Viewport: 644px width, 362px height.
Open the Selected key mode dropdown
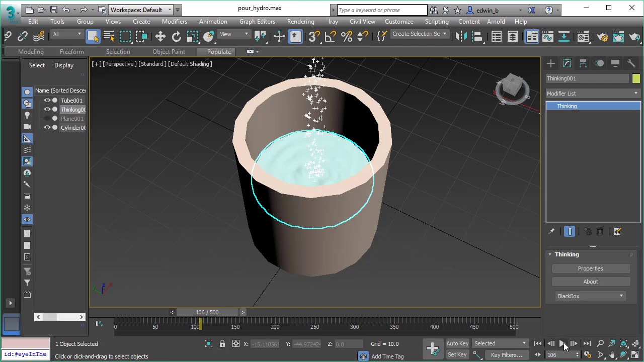(x=500, y=343)
